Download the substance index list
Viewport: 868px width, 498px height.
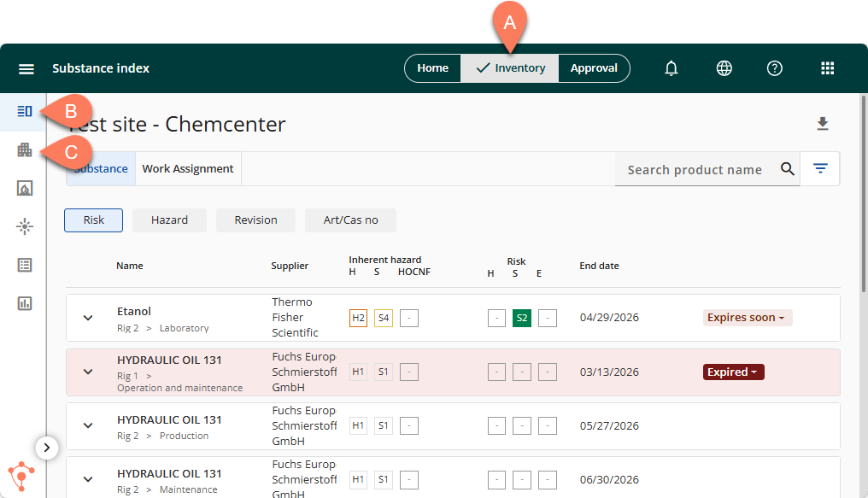(x=823, y=125)
